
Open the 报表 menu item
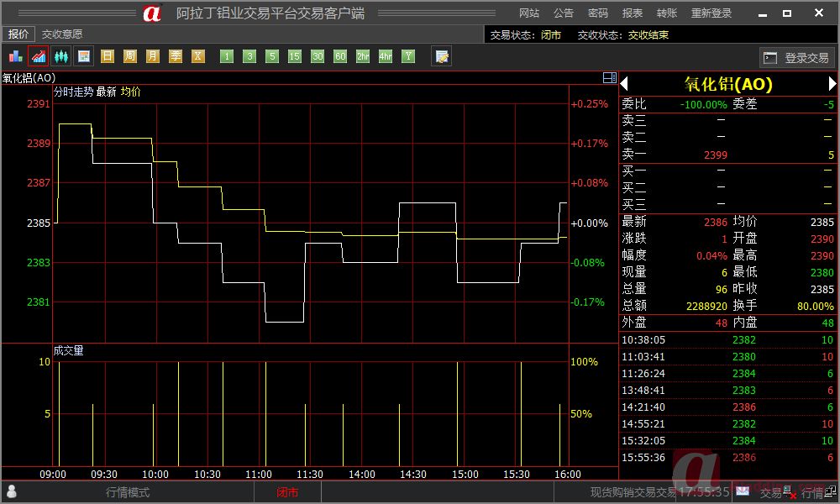point(633,13)
